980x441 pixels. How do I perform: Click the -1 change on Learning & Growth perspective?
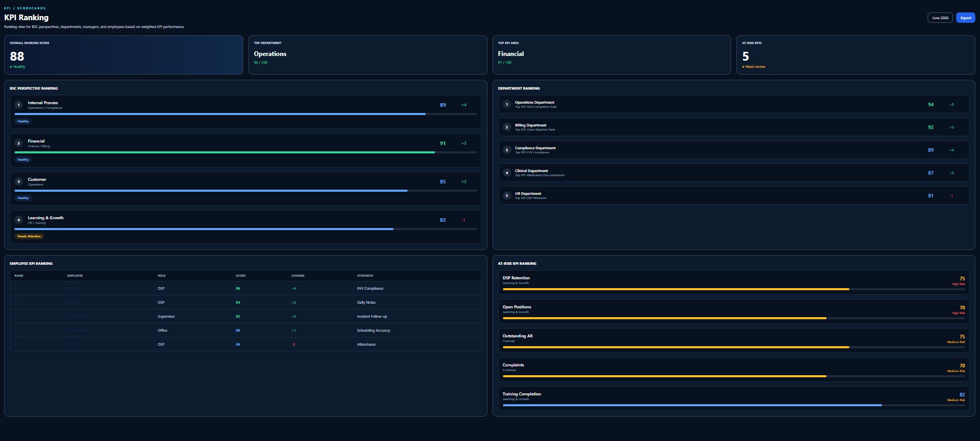463,220
